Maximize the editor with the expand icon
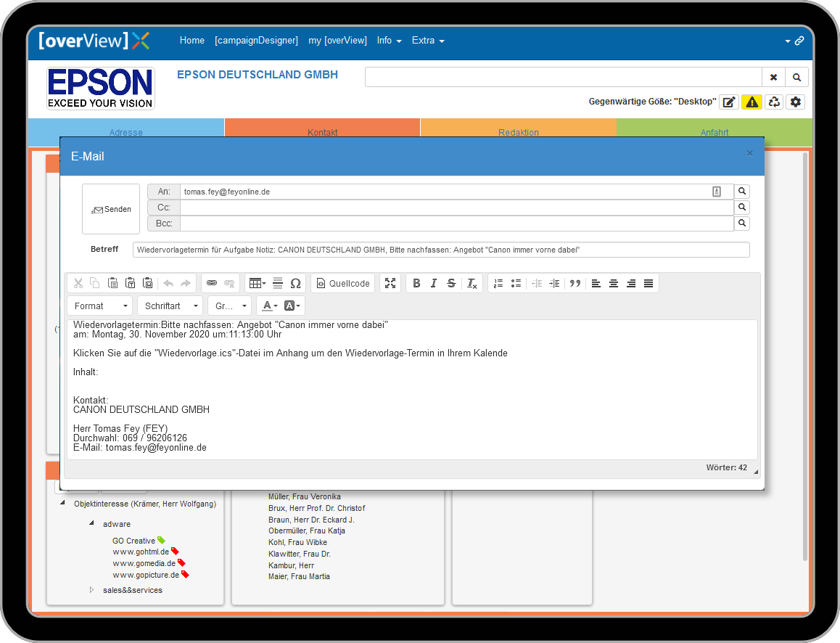 tap(390, 284)
